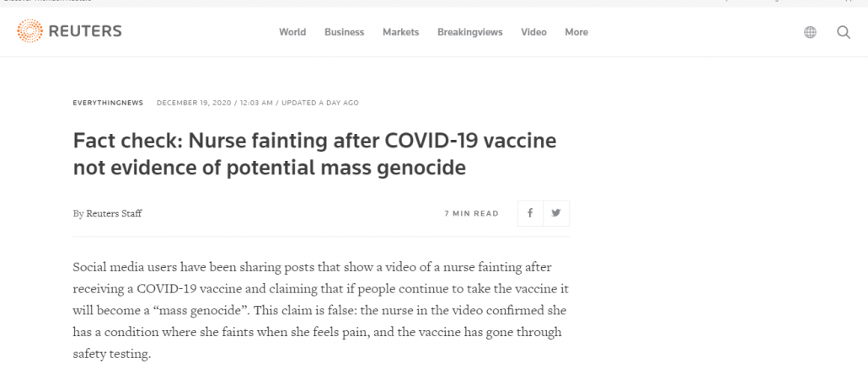Click the UPDATED A DAY AGO text
This screenshot has height=369, width=868.
320,103
